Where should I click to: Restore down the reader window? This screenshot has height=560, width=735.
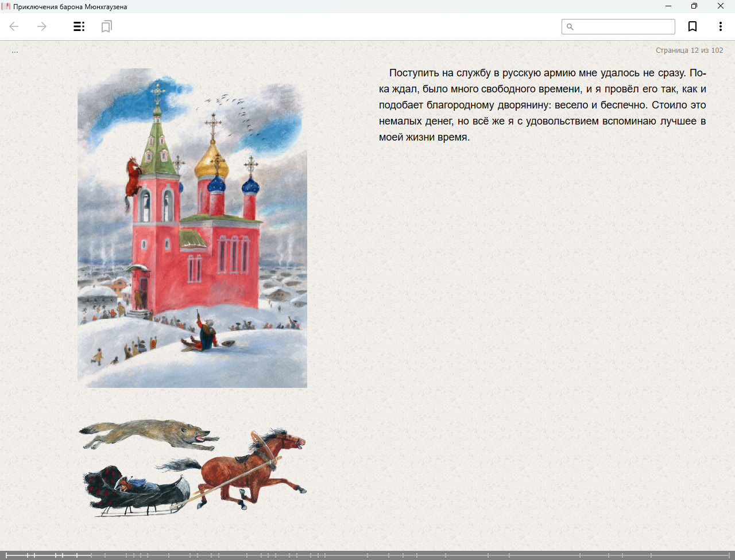pos(694,6)
